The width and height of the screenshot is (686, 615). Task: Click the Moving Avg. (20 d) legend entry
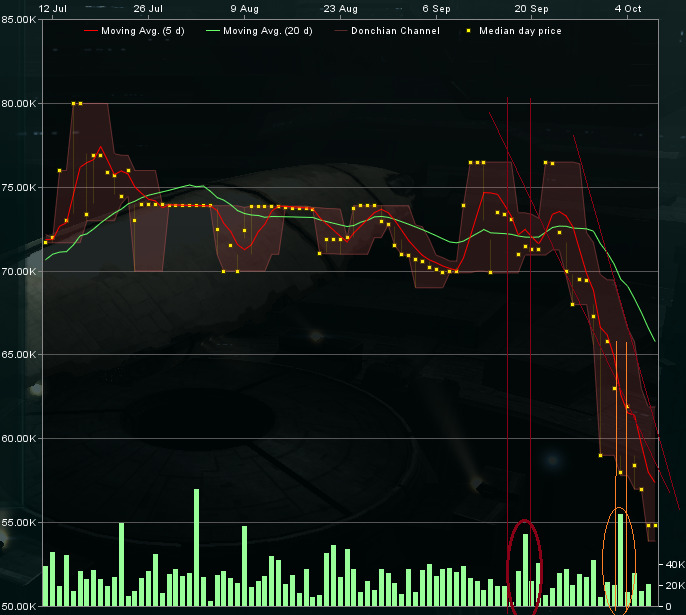pyautogui.click(x=266, y=31)
